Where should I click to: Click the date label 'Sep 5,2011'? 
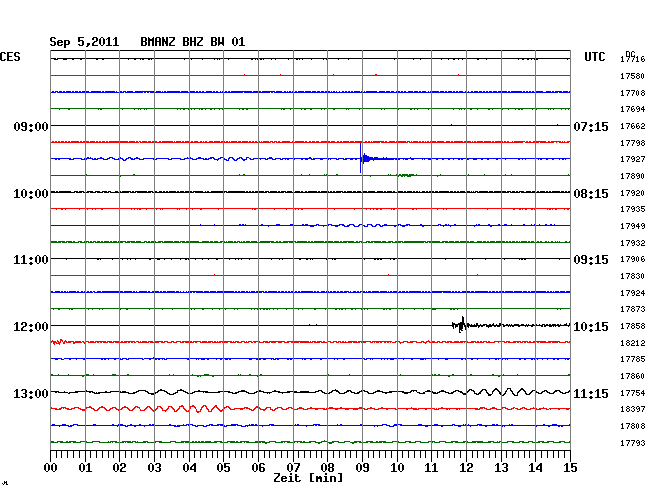click(x=84, y=42)
